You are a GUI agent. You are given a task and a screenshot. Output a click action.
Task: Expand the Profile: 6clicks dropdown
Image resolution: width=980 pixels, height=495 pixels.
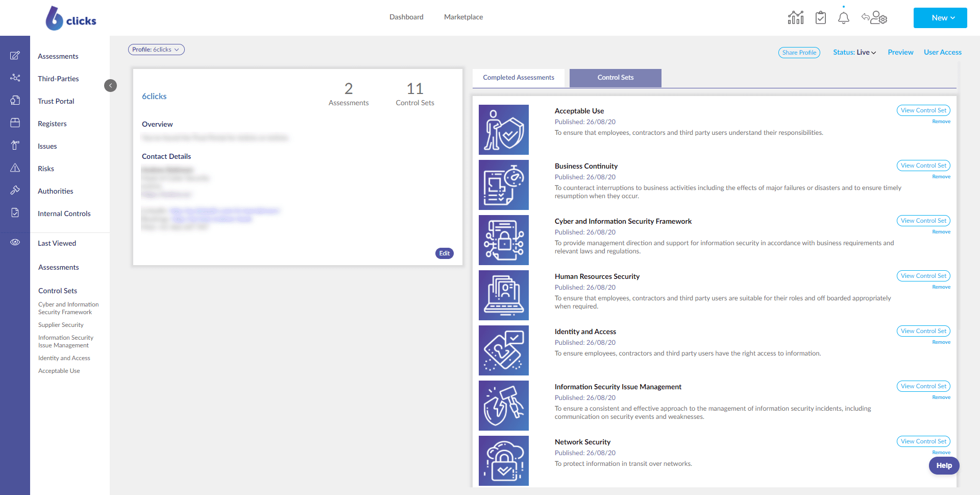[x=156, y=50]
